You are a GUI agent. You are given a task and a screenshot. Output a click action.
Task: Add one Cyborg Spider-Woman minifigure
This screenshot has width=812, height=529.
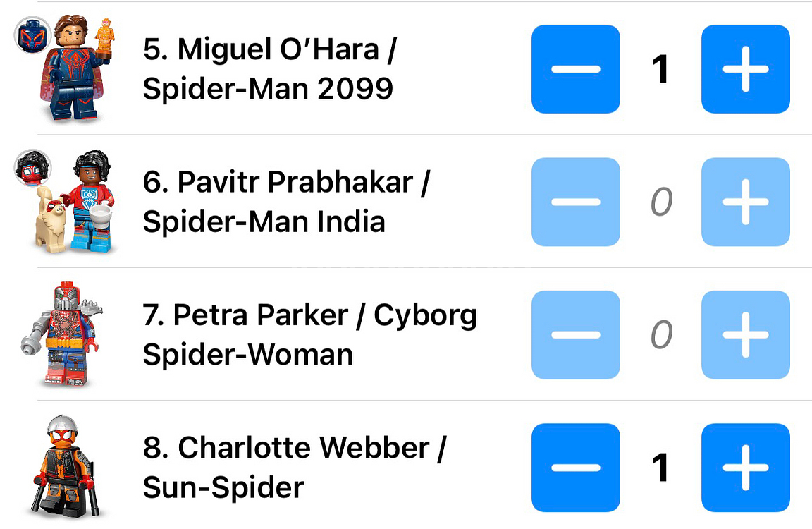(745, 334)
